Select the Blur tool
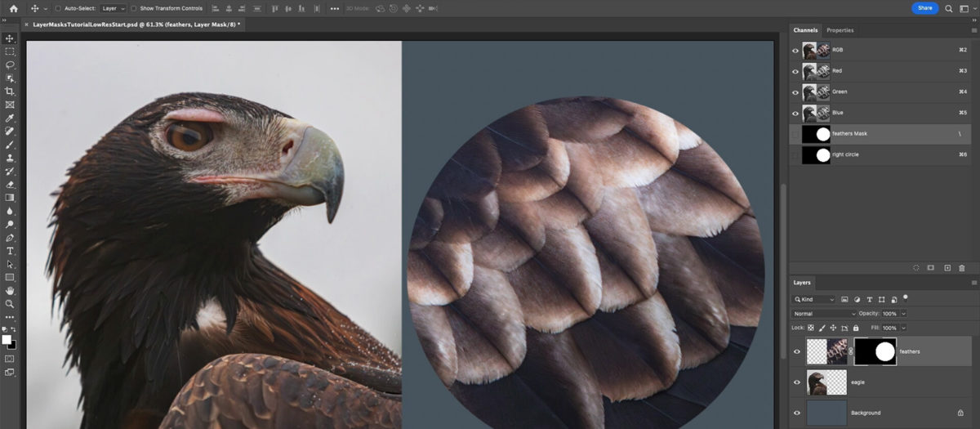This screenshot has width=980, height=429. (x=10, y=211)
